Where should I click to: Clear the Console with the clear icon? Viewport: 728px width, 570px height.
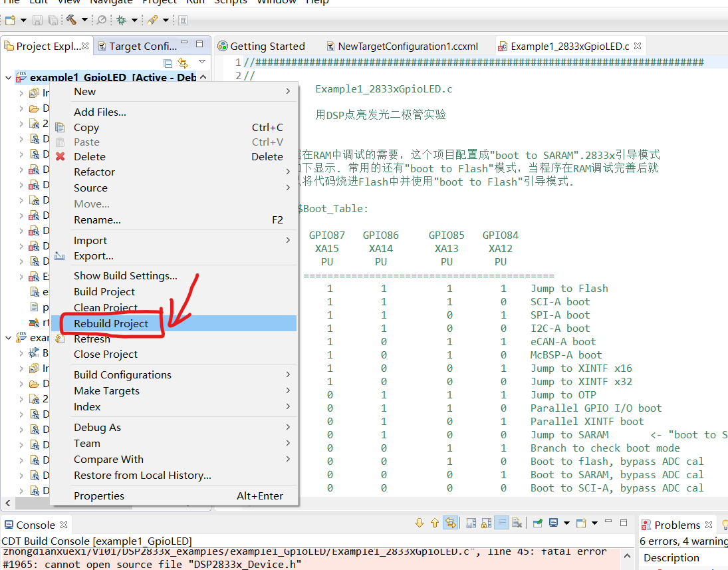click(x=515, y=523)
